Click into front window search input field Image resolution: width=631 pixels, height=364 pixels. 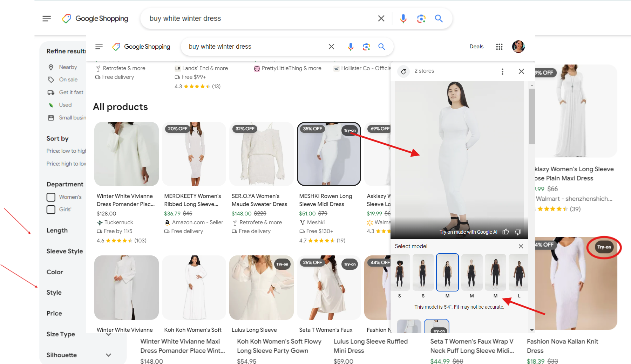click(x=256, y=47)
